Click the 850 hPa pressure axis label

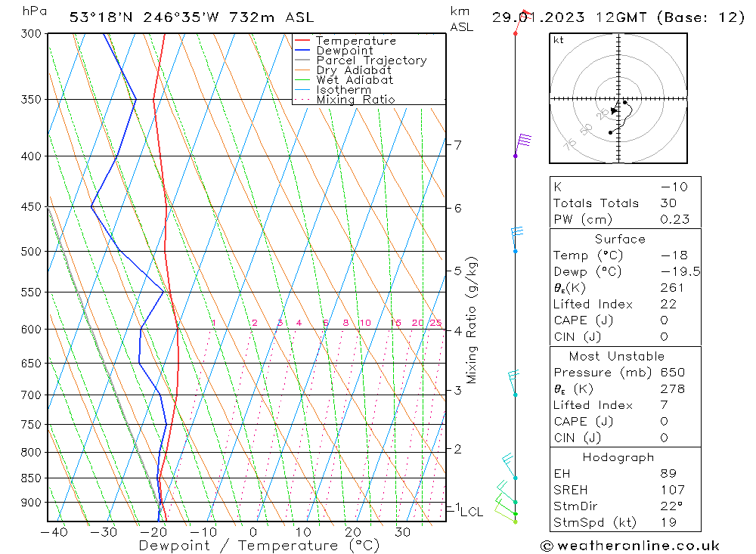31,478
